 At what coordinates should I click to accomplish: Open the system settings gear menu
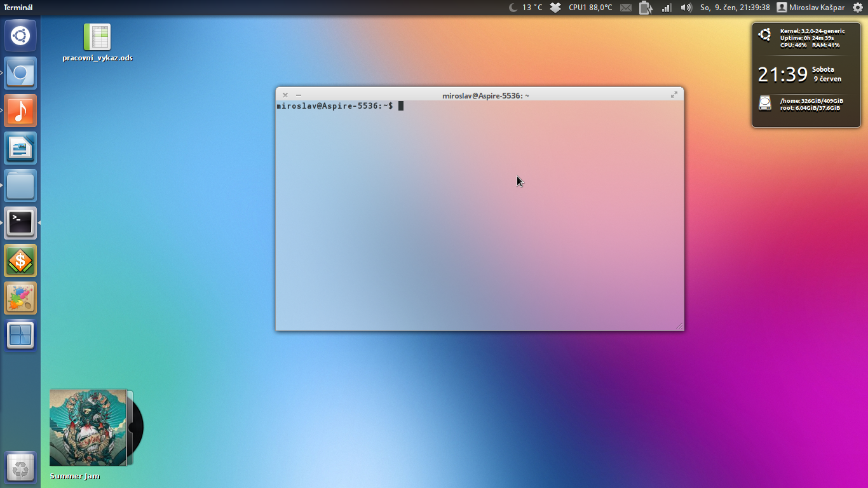coord(857,8)
